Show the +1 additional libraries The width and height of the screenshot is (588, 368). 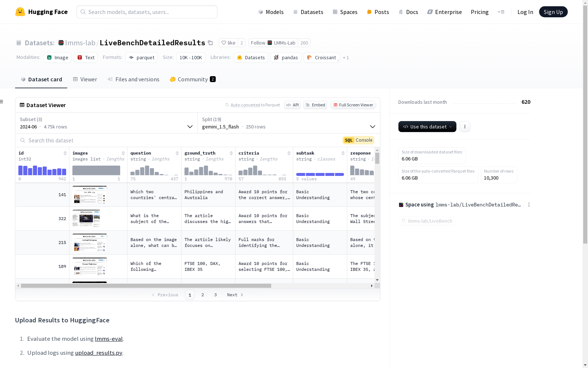click(x=346, y=57)
